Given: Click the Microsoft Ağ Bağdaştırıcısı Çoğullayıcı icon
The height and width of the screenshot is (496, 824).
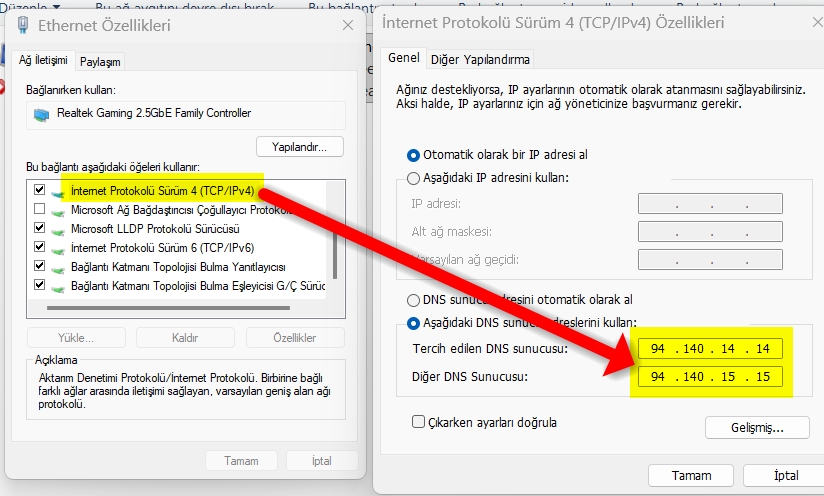Looking at the screenshot, I should (57, 212).
